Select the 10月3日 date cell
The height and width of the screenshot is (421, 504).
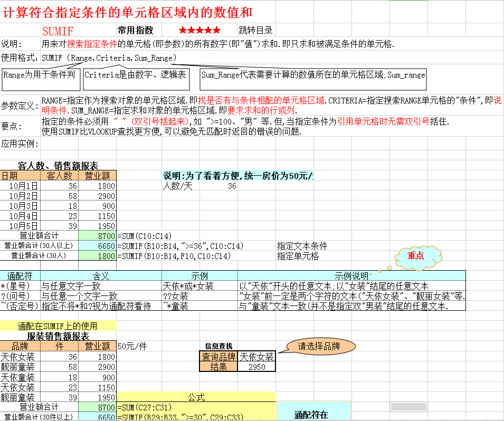pyautogui.click(x=20, y=206)
